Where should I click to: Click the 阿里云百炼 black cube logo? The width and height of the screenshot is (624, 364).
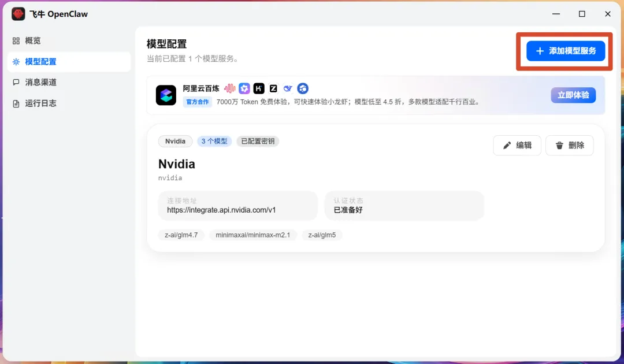point(166,95)
